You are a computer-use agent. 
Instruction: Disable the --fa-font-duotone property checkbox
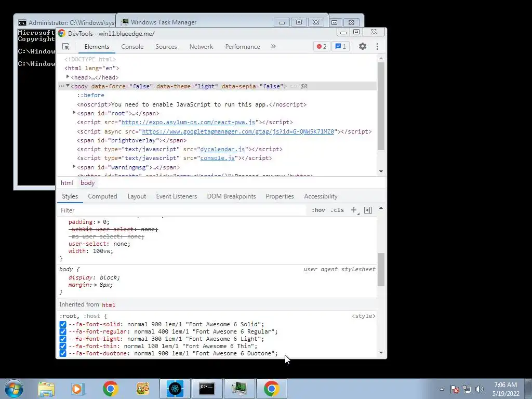tap(63, 353)
